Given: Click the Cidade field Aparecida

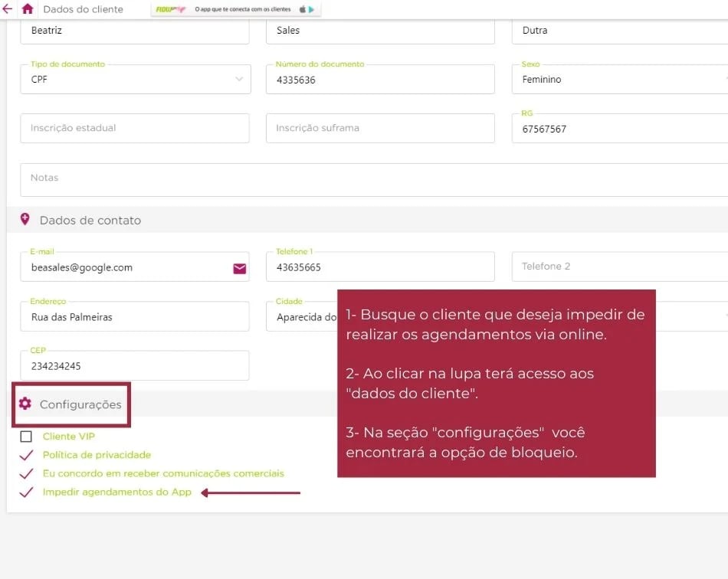Looking at the screenshot, I should pos(302,316).
